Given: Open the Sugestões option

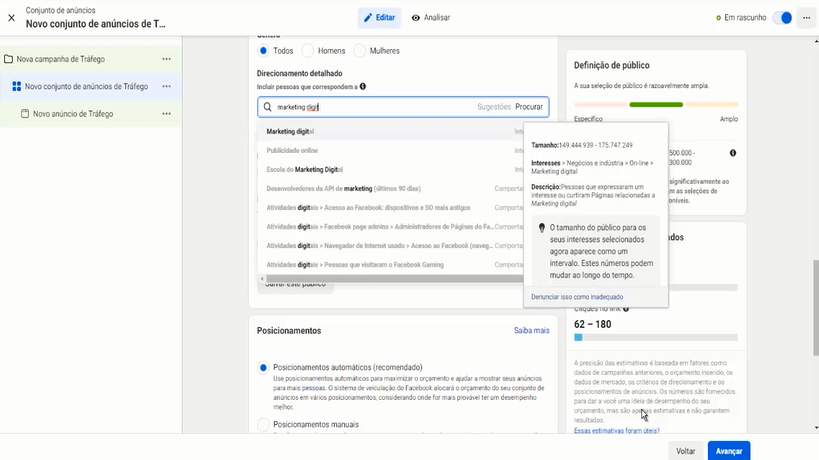Looking at the screenshot, I should [x=494, y=107].
